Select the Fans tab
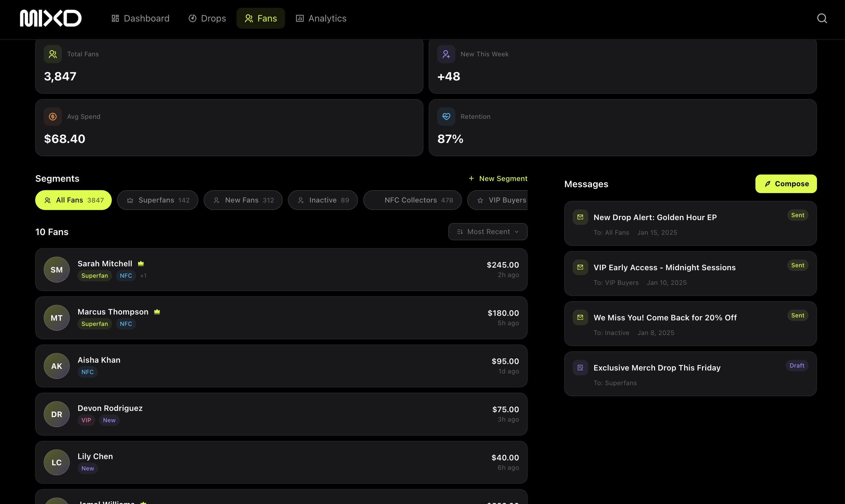 (x=261, y=18)
